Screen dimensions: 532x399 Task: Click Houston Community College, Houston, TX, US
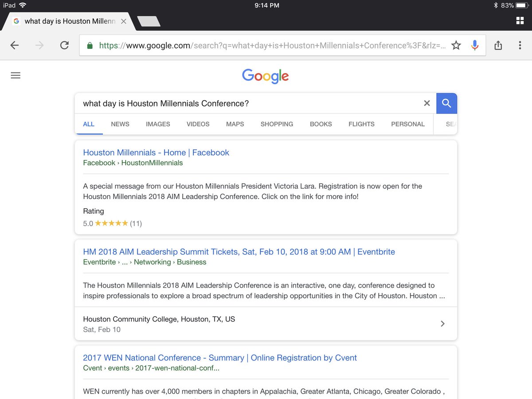(159, 319)
